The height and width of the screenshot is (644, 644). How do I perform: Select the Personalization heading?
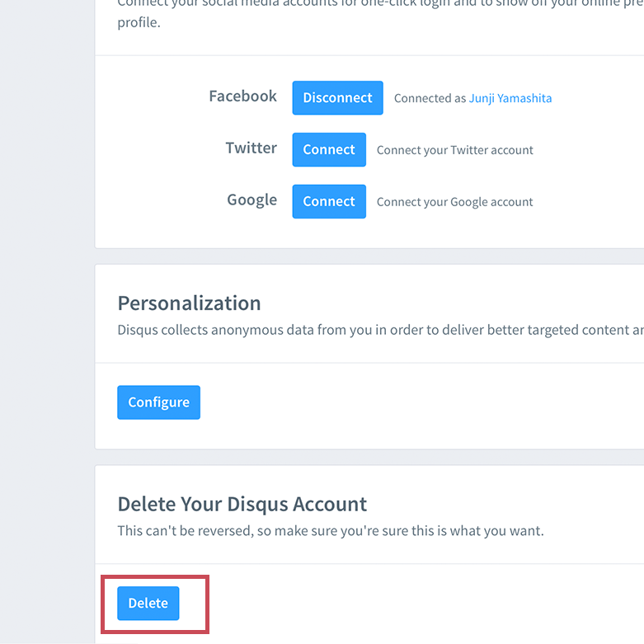tap(189, 303)
